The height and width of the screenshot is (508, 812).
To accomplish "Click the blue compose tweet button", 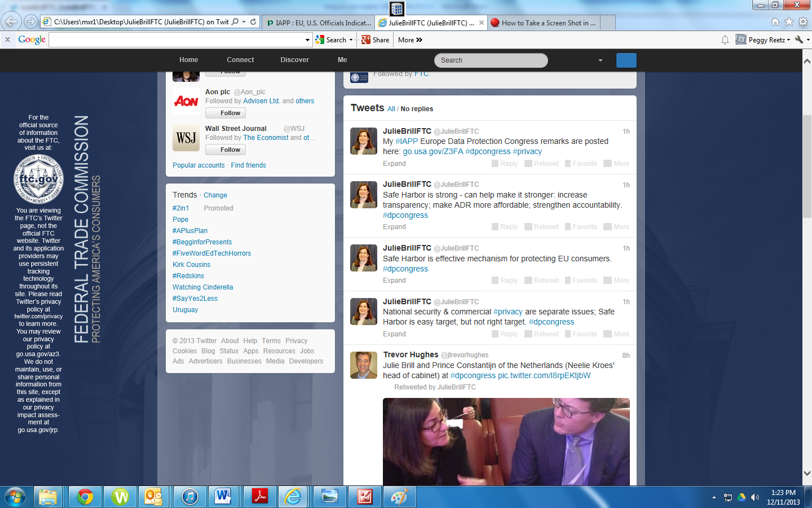I will click(626, 60).
